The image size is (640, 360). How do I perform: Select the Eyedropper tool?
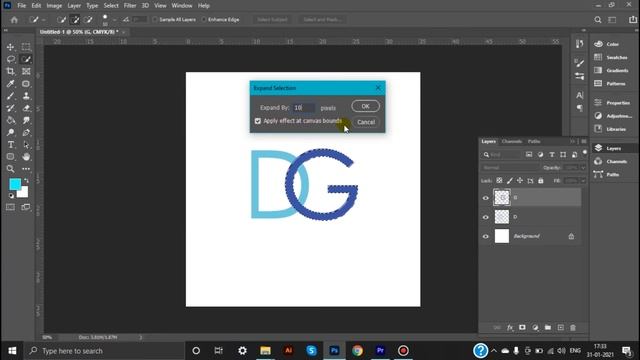tap(11, 84)
